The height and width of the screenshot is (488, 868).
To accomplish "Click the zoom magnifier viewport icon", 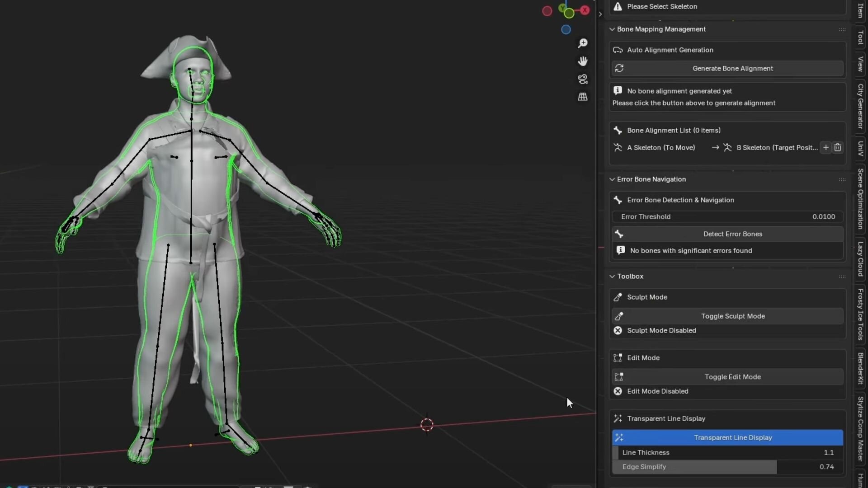I will [583, 43].
